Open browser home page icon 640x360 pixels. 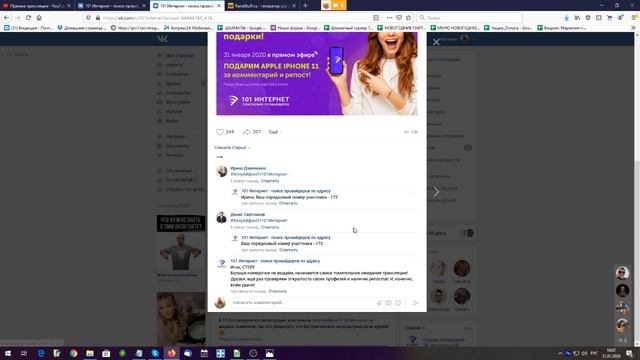(39, 18)
